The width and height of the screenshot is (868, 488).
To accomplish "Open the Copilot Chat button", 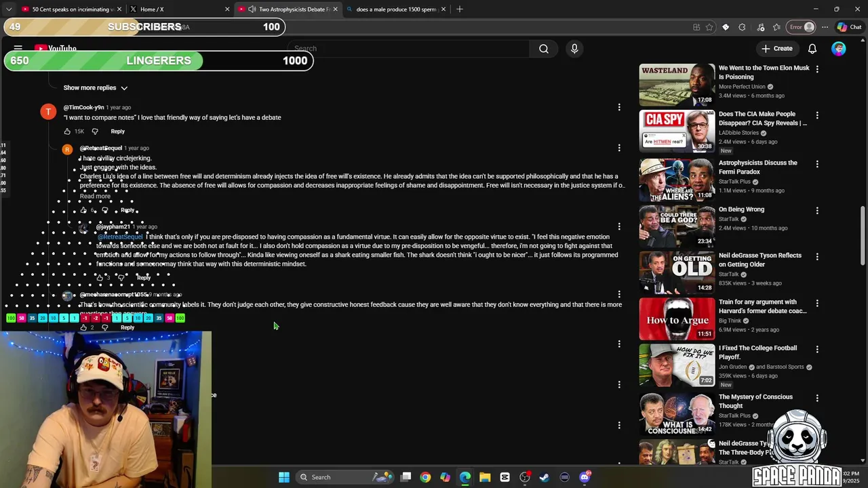I will 849,27.
